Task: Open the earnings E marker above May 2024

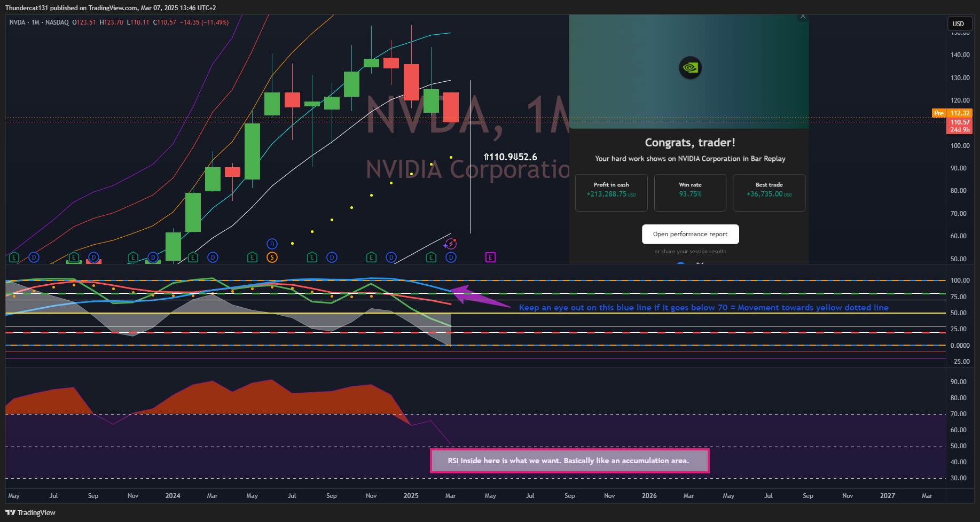Action: [253, 258]
